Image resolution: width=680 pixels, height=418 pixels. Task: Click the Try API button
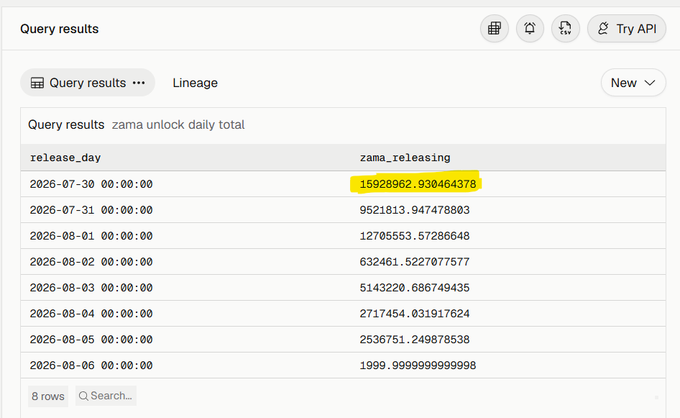click(x=627, y=29)
